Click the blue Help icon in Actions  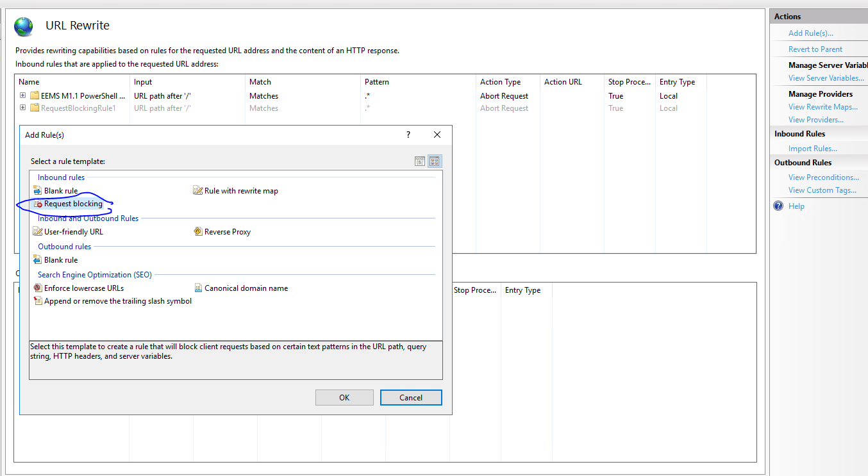(x=778, y=206)
